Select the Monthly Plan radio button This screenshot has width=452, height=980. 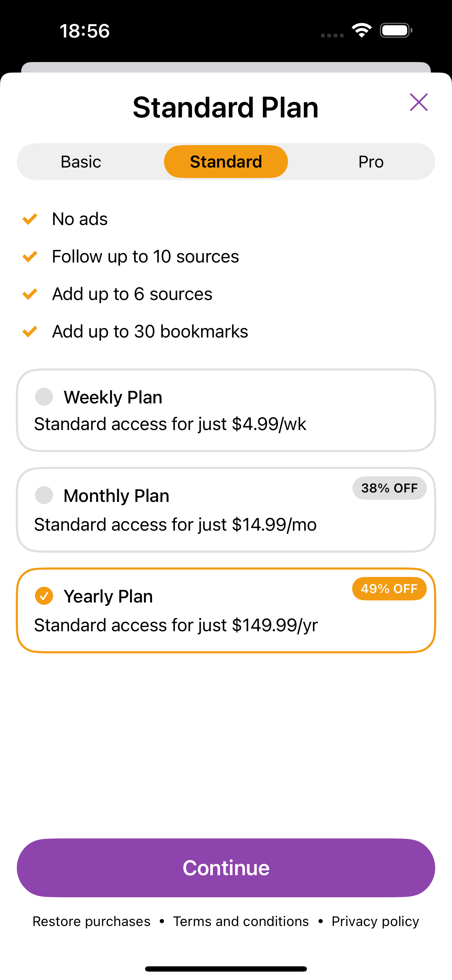[x=44, y=495]
